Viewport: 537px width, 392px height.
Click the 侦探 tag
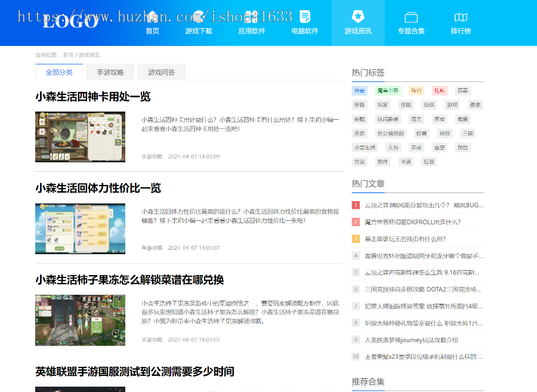click(x=445, y=134)
